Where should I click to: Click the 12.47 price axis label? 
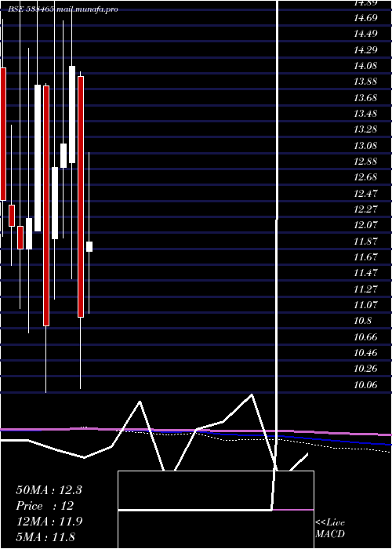[x=365, y=193]
